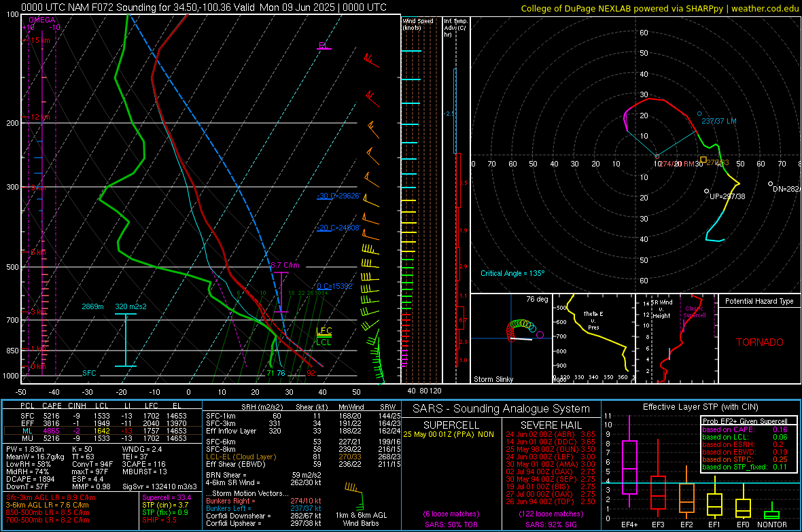Viewport: 802px width, 532px height.
Task: Click the Inf. Temp. Adv. panel header
Action: [455, 28]
